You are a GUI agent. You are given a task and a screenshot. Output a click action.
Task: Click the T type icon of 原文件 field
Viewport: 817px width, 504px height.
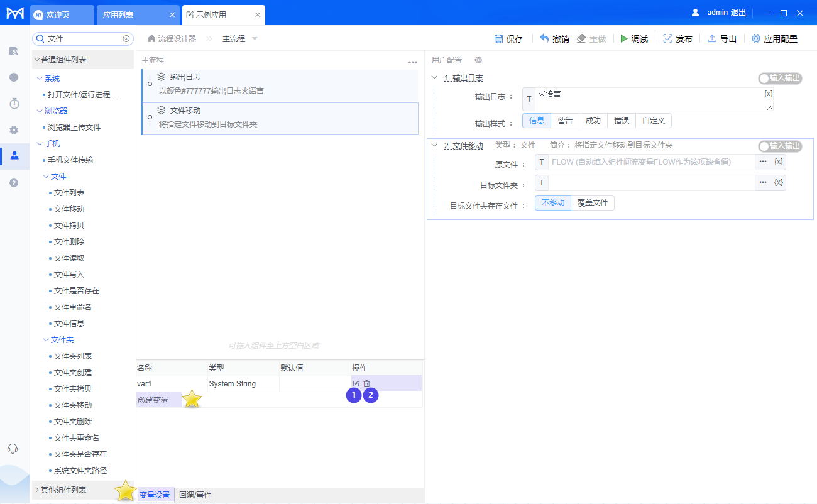(x=542, y=162)
